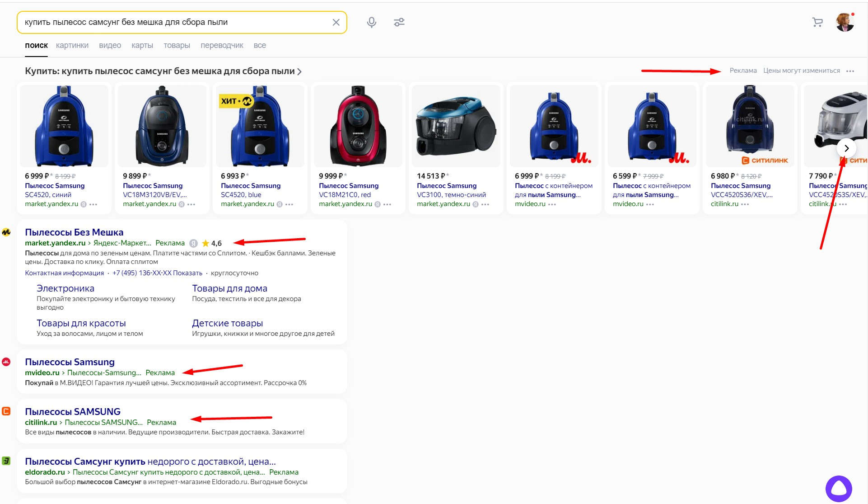The width and height of the screenshot is (868, 504).
Task: Open 'Товары для красоты' sitelink
Action: [81, 323]
